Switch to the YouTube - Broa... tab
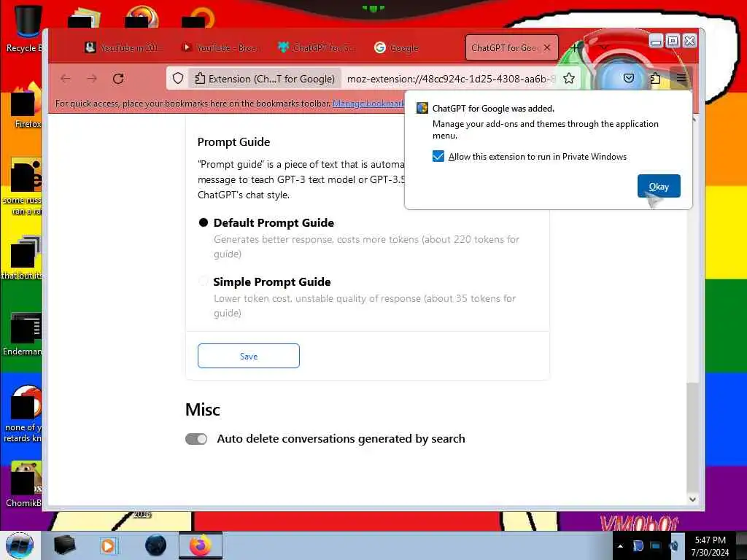 tap(220, 47)
